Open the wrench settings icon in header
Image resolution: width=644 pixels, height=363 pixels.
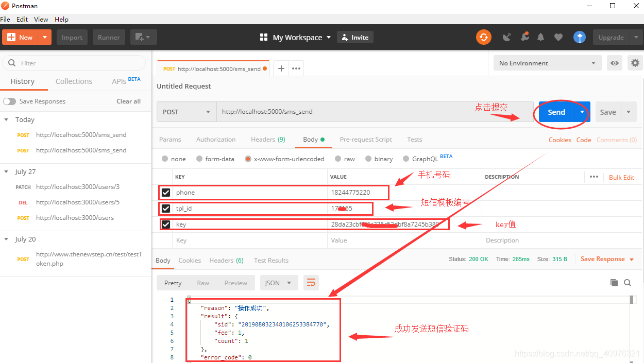coord(524,37)
